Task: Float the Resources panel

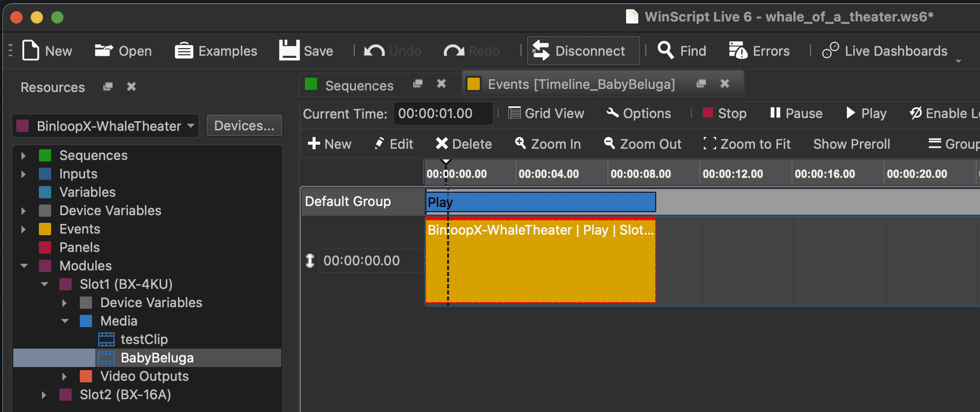Action: 107,86
